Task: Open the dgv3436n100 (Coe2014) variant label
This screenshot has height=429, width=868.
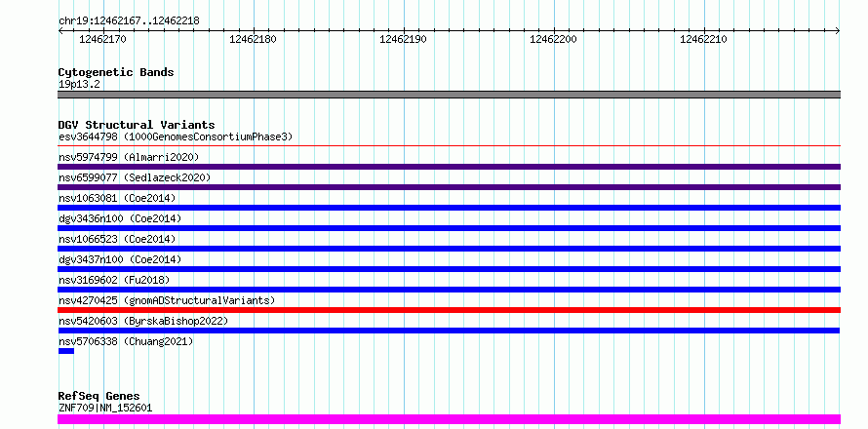Action: [x=120, y=218]
